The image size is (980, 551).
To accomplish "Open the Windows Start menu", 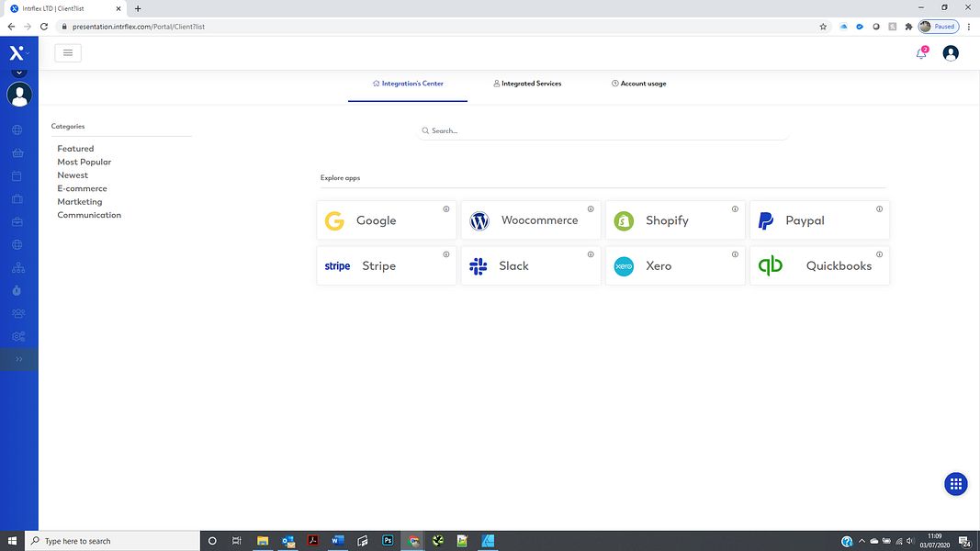I will [x=12, y=541].
